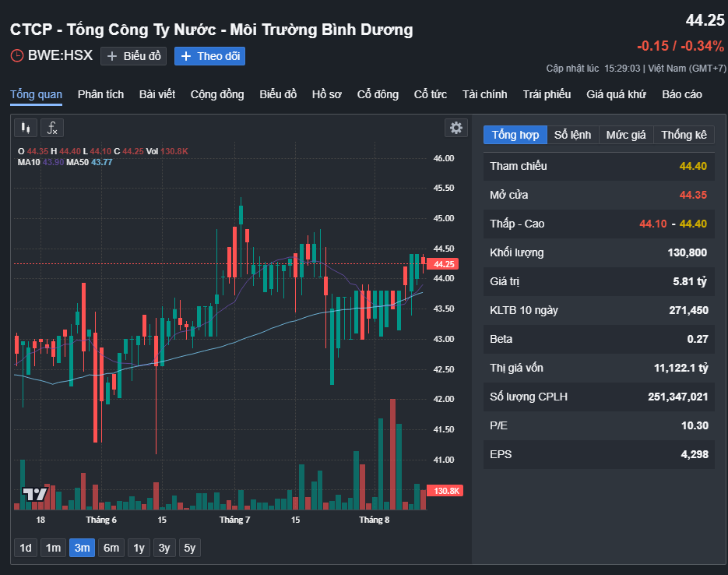Viewport: 728px width, 575px height.
Task: Open the Báo cáo tab
Action: pyautogui.click(x=681, y=95)
